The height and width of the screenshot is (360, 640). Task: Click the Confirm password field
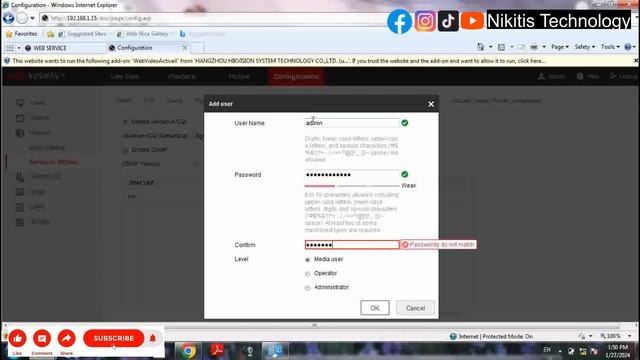(x=352, y=245)
